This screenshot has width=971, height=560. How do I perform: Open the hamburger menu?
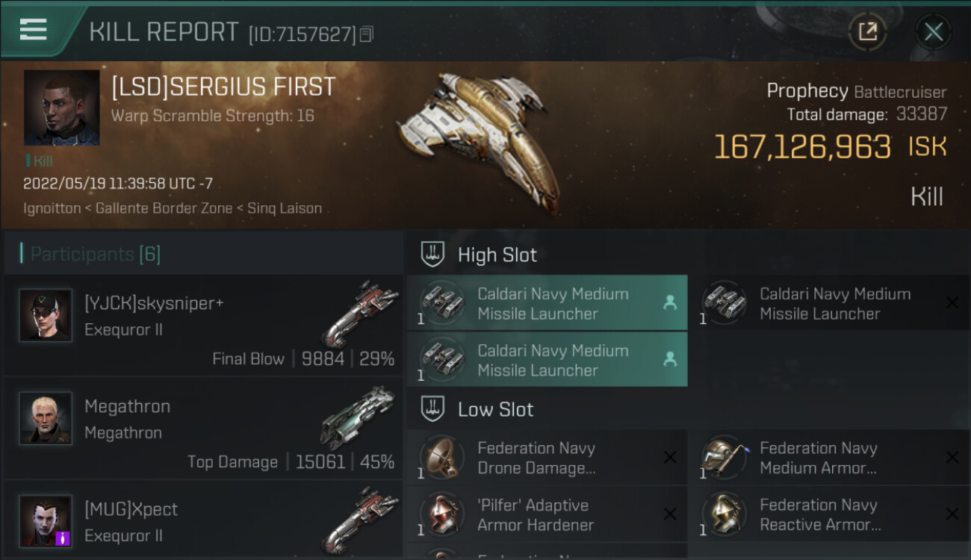tap(34, 30)
